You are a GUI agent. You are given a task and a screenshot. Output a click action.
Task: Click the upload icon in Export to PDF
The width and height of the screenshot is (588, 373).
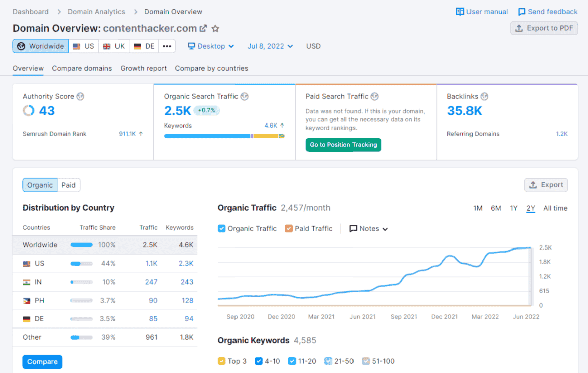click(519, 28)
